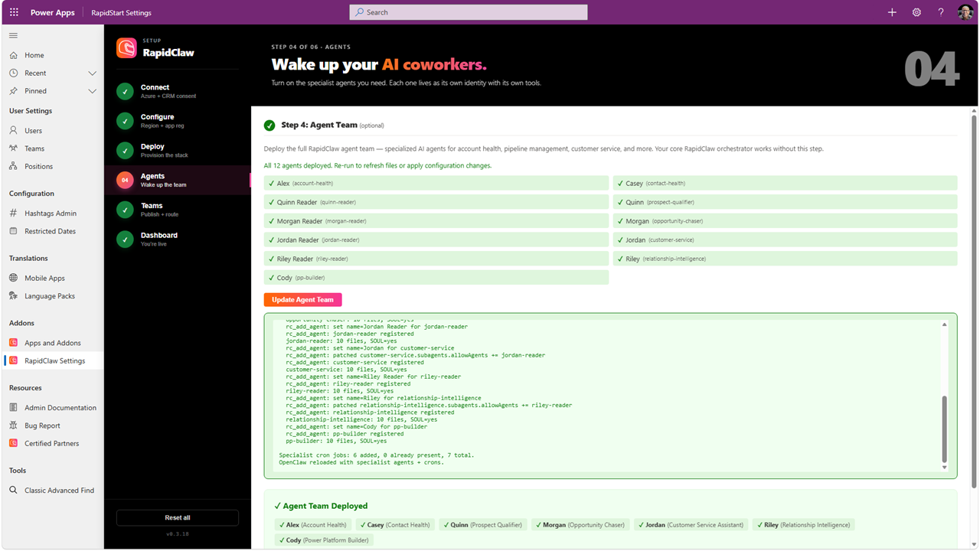Click the Casey (contact-health) agent row
The image size is (980, 551).
(785, 183)
